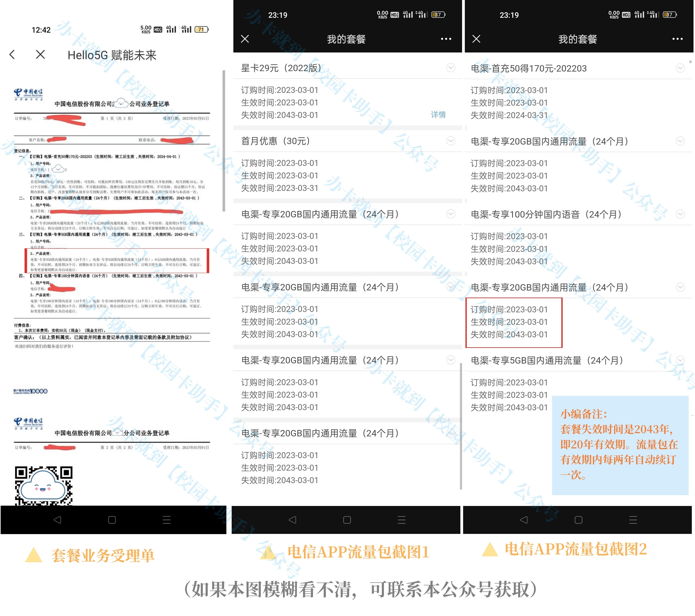Expand the 首月优惠（30元）package row

pos(451,141)
